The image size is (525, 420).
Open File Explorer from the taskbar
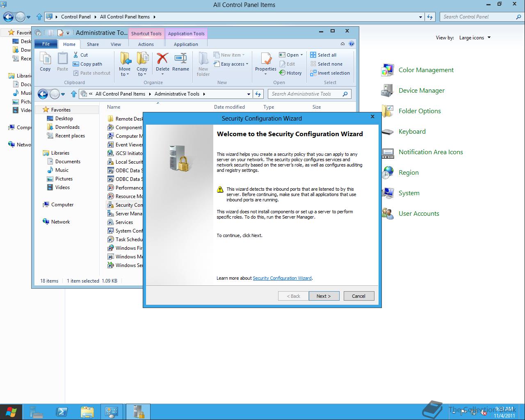pos(87,412)
